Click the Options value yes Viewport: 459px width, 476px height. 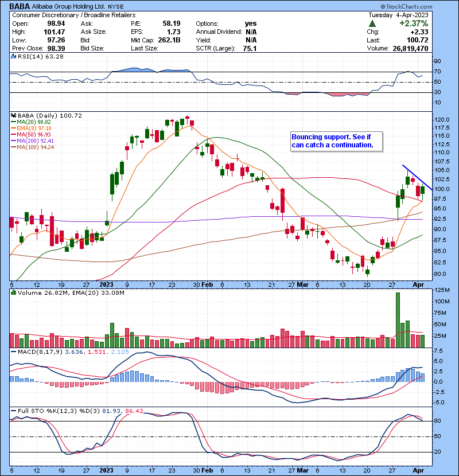click(x=251, y=24)
